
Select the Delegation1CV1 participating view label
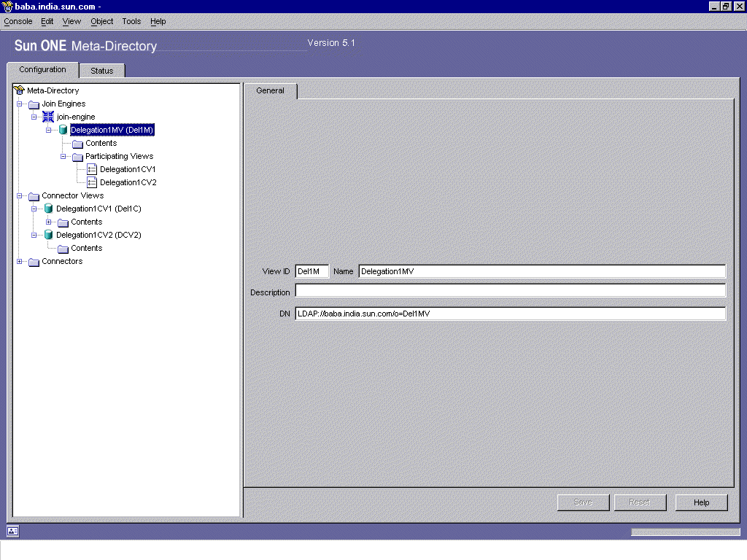coord(128,169)
